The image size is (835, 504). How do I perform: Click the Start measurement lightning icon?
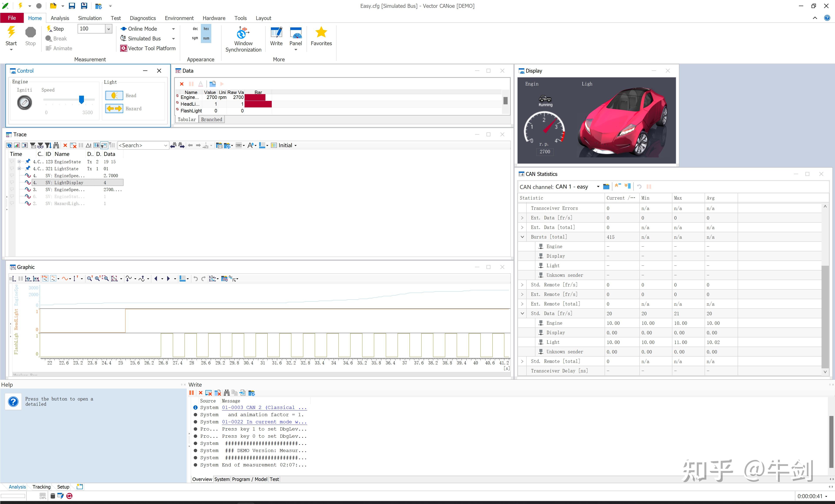[11, 32]
